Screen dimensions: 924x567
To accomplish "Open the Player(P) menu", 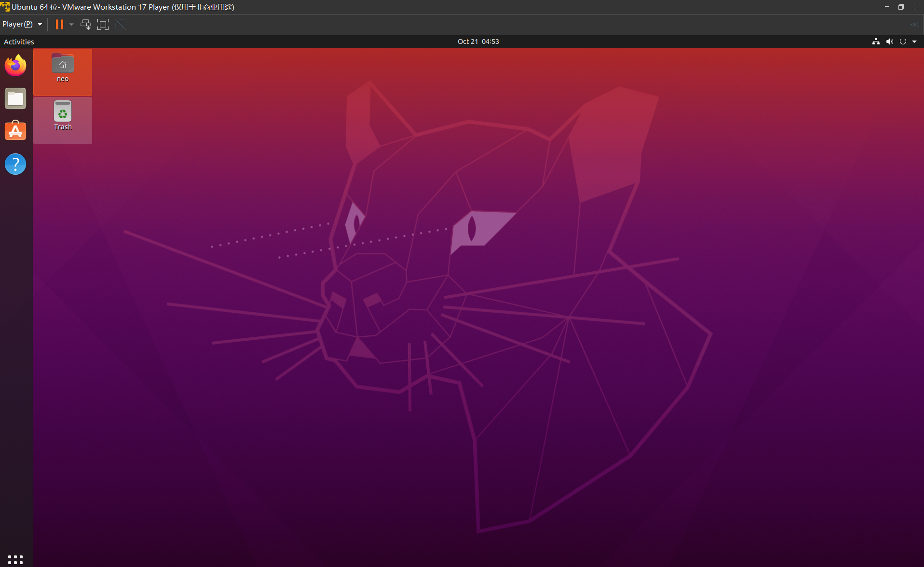I will 22,24.
